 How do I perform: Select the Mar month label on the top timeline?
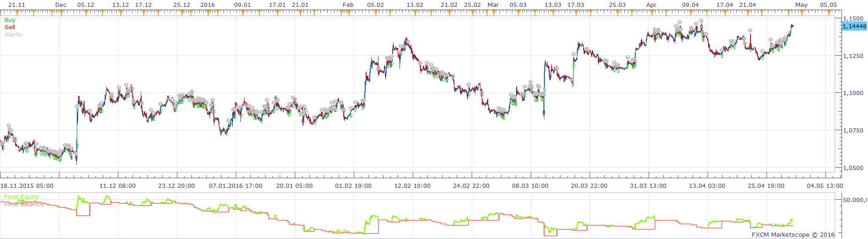pyautogui.click(x=493, y=5)
